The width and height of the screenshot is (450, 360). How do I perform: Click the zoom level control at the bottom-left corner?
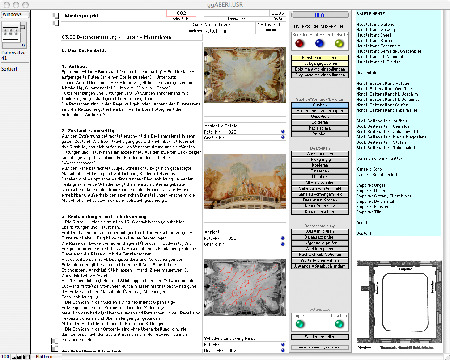[5, 357]
